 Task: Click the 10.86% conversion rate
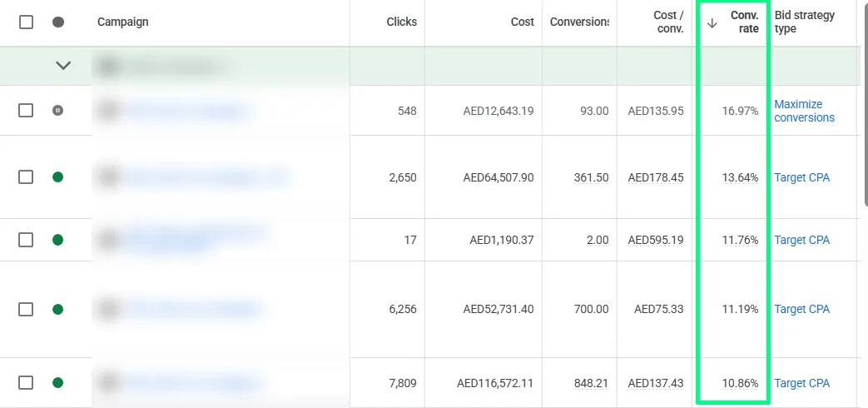pyautogui.click(x=740, y=383)
